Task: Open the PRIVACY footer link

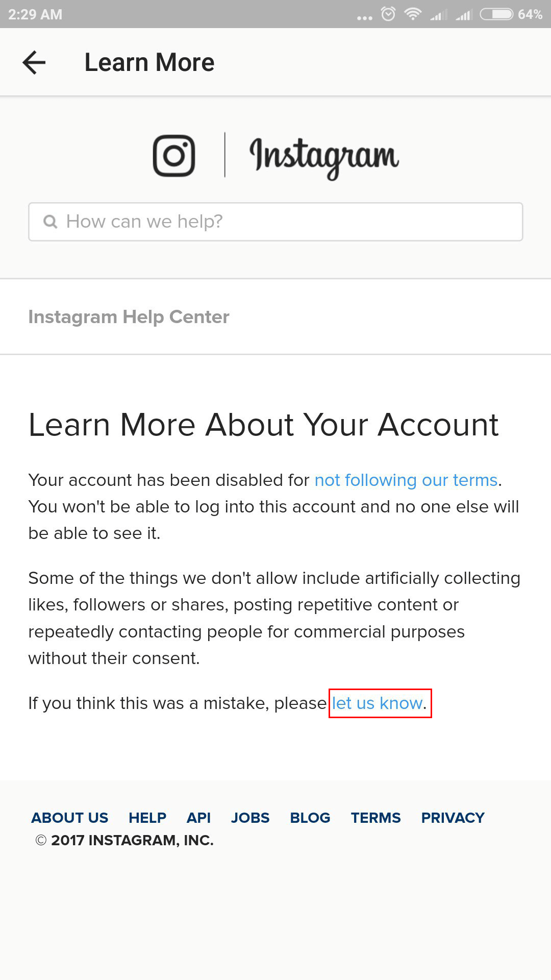Action: pyautogui.click(x=453, y=818)
